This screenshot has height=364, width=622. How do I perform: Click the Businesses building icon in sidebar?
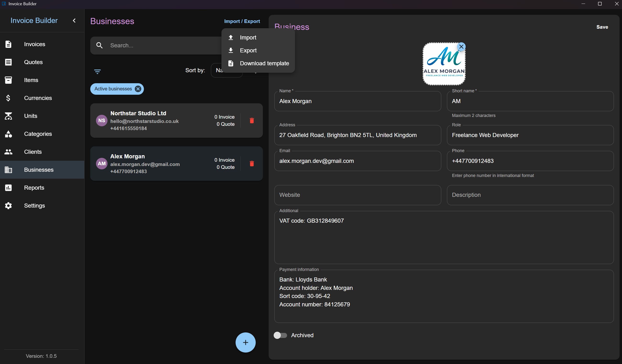pyautogui.click(x=8, y=170)
